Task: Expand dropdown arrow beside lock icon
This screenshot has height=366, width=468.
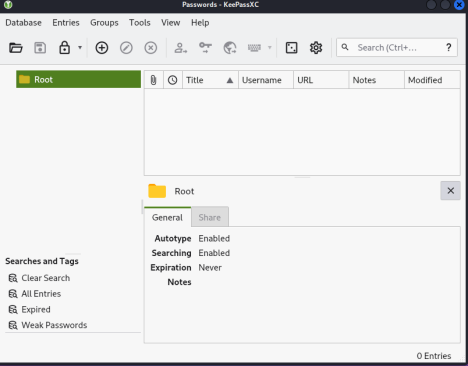Action: coord(80,48)
